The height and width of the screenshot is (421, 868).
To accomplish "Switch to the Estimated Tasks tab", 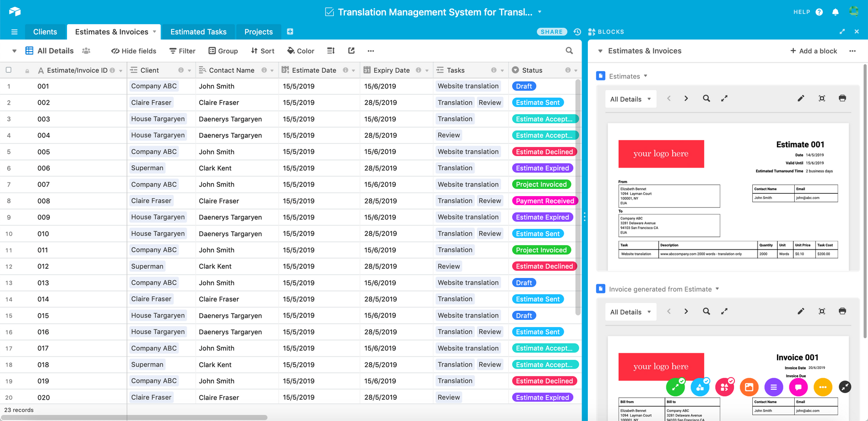I will click(x=198, y=32).
